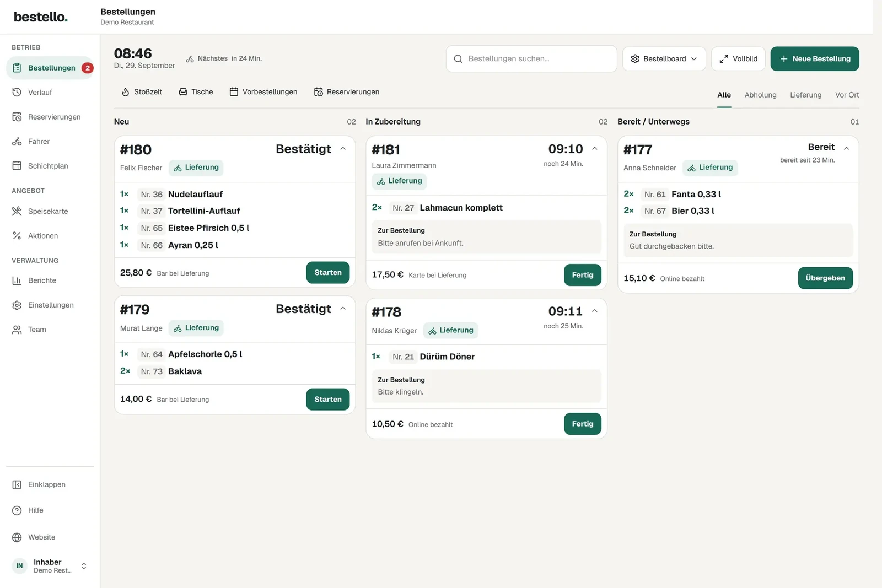Click the Lieferung badge on order #180
882x588 pixels.
click(196, 168)
